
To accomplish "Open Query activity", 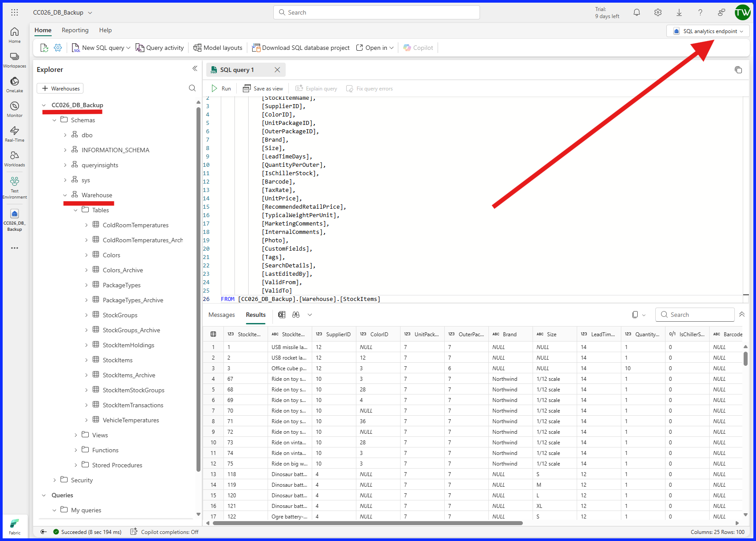I will [x=160, y=48].
